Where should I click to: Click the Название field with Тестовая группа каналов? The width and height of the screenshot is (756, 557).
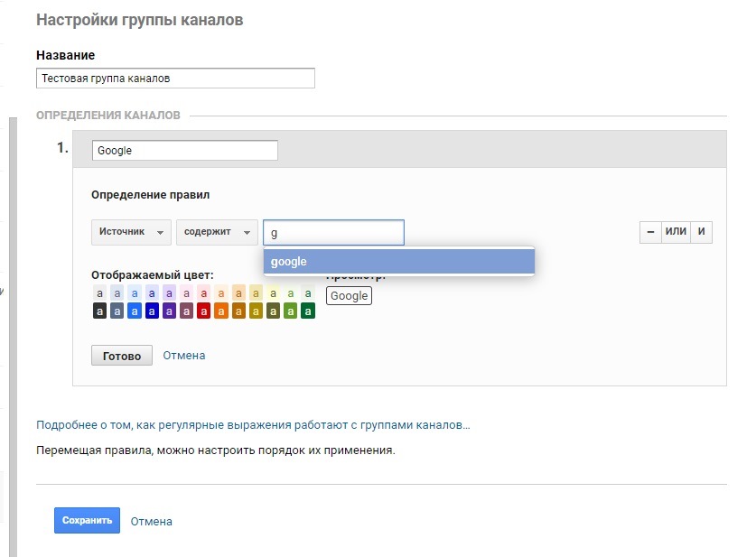pyautogui.click(x=175, y=78)
